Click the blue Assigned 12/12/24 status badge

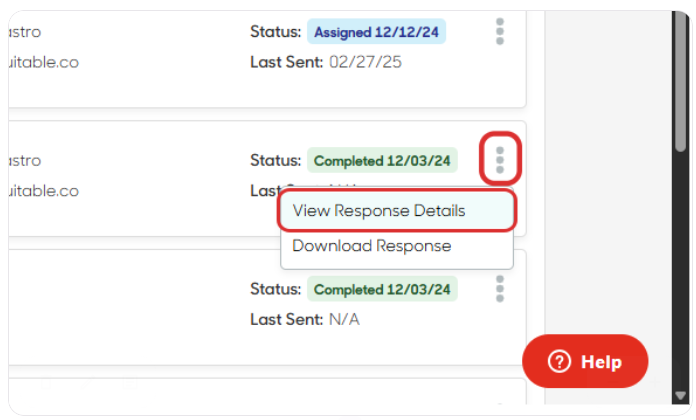click(x=376, y=32)
